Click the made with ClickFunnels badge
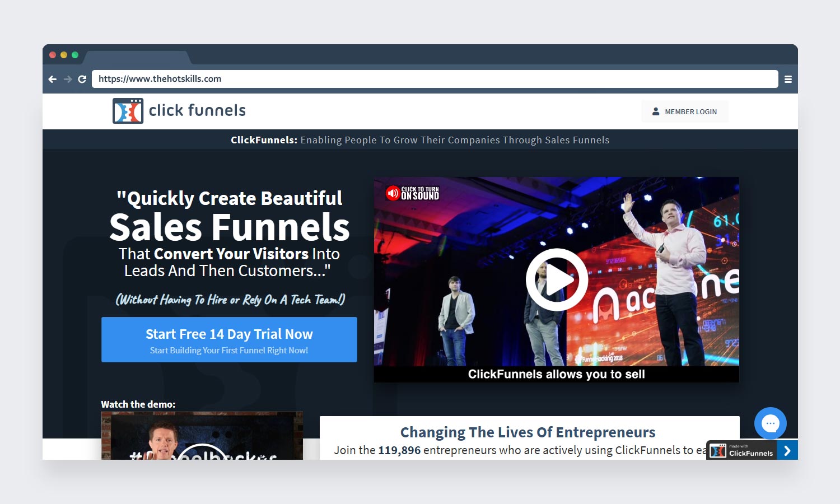Viewport: 840px width, 504px height. [x=741, y=450]
